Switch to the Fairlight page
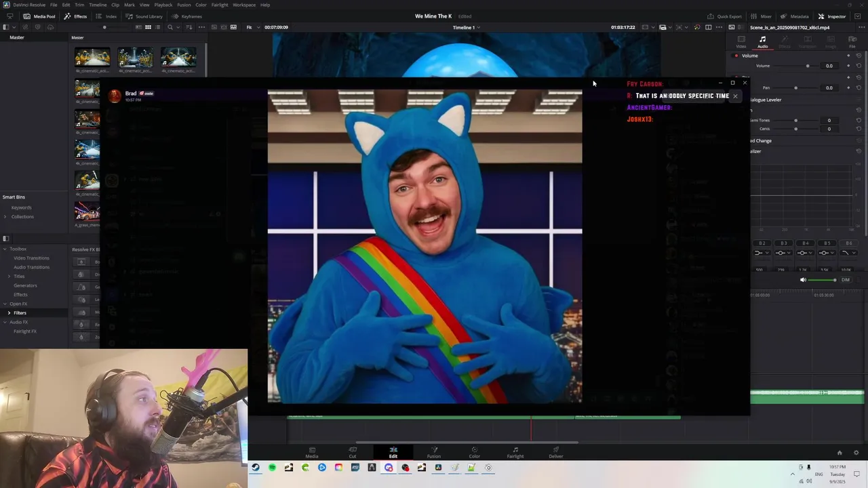Viewport: 868px width, 488px height. coord(515,452)
